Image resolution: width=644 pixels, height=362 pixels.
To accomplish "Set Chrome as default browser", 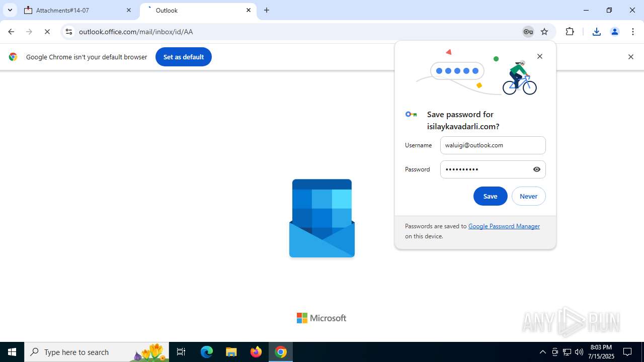I will click(184, 57).
